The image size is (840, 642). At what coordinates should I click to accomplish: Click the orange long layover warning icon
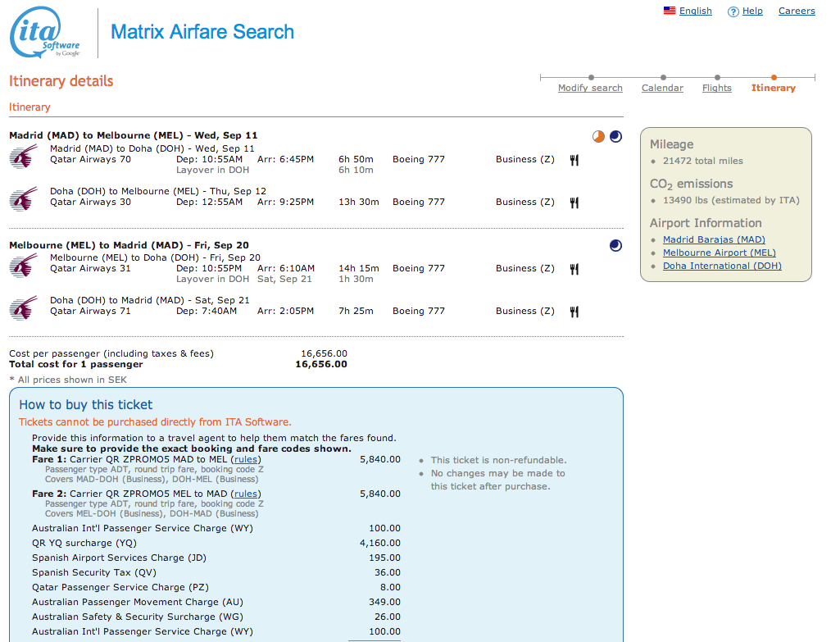[598, 136]
